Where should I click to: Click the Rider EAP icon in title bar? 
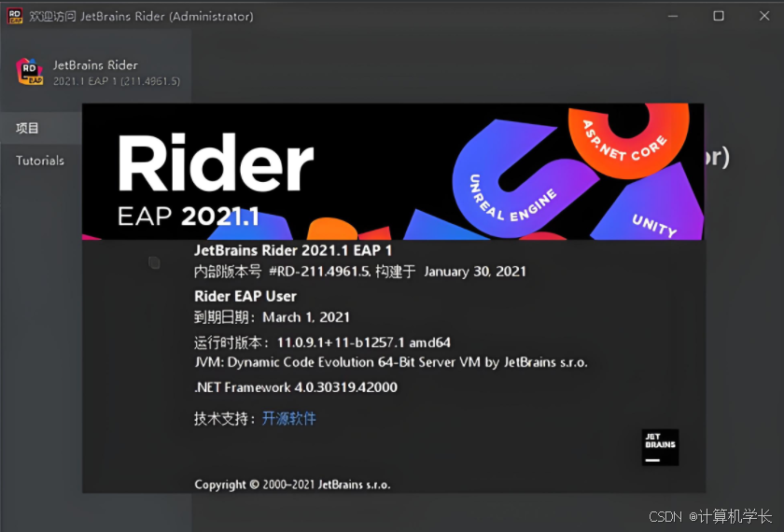point(15,16)
